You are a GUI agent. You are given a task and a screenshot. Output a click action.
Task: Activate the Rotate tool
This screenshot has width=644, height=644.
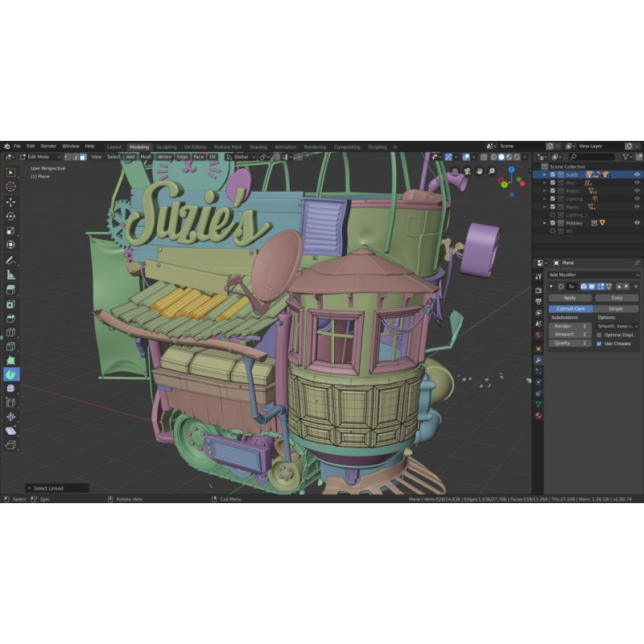click(11, 216)
